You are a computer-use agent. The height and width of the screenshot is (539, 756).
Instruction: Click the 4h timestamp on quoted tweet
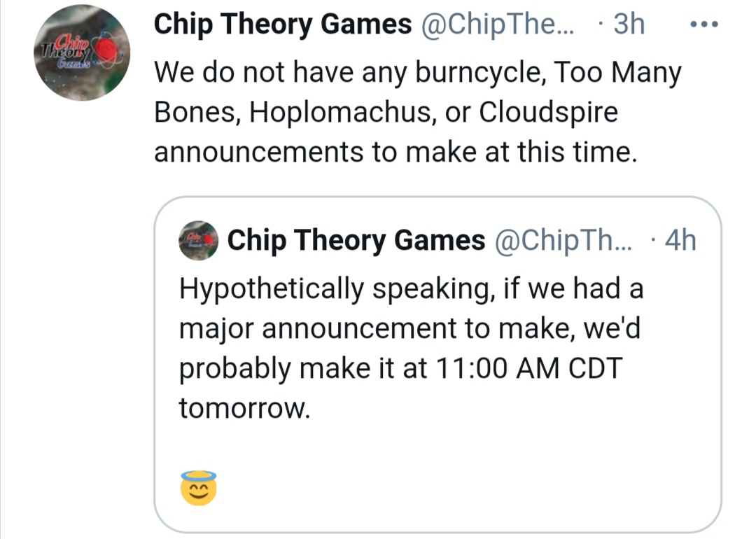(680, 240)
